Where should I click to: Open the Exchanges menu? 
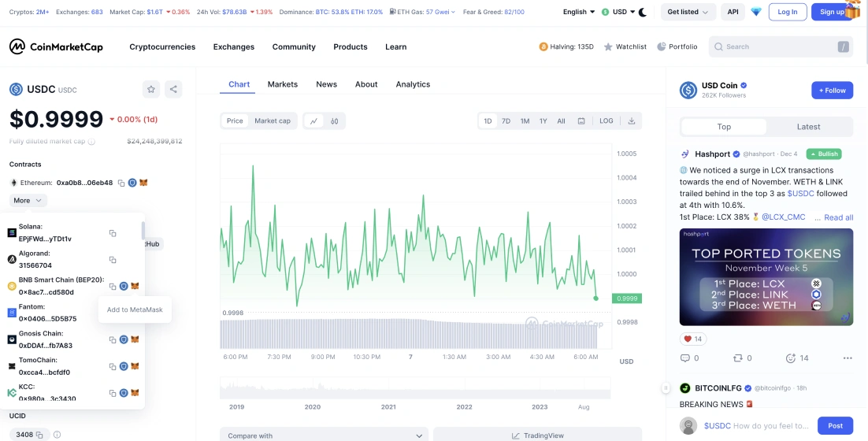pyautogui.click(x=234, y=47)
